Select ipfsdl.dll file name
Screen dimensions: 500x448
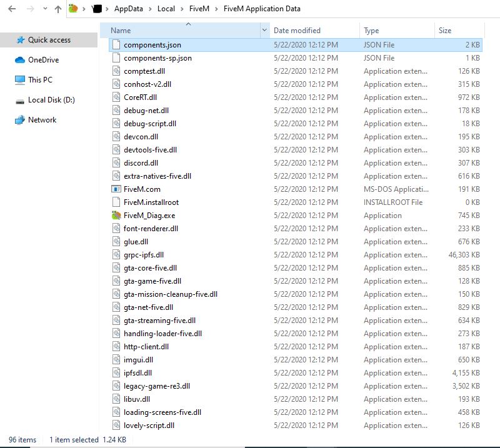pyautogui.click(x=137, y=373)
